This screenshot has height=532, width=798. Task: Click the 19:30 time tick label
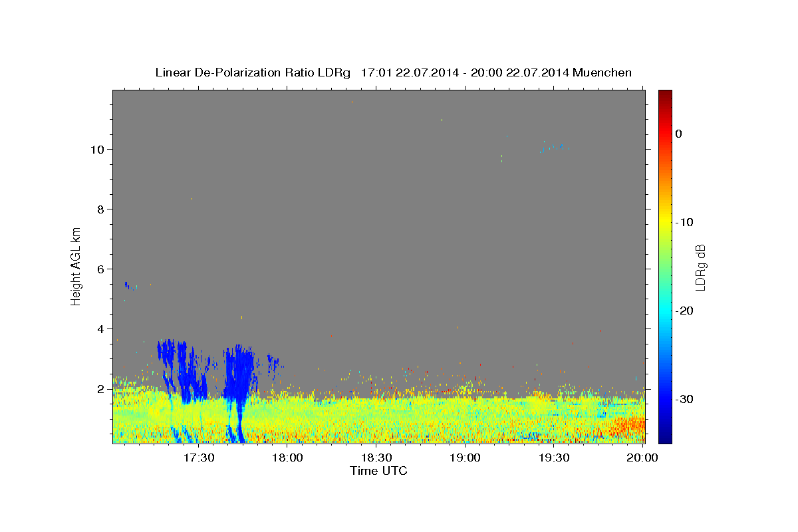554,458
